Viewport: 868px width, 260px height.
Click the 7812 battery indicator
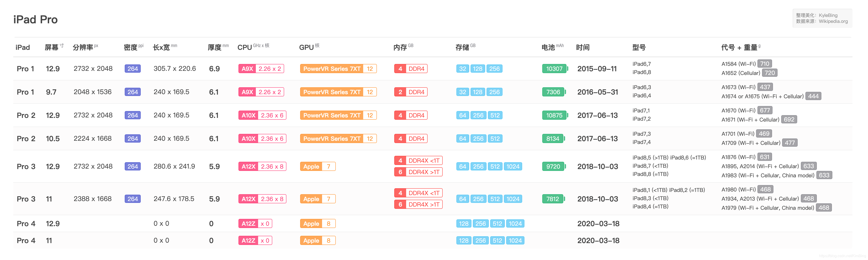(x=553, y=199)
